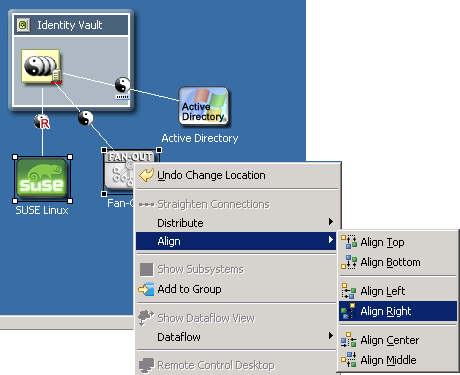Image resolution: width=460 pixels, height=375 pixels.
Task: Choose Align Bottom from submenu
Action: pyautogui.click(x=398, y=262)
